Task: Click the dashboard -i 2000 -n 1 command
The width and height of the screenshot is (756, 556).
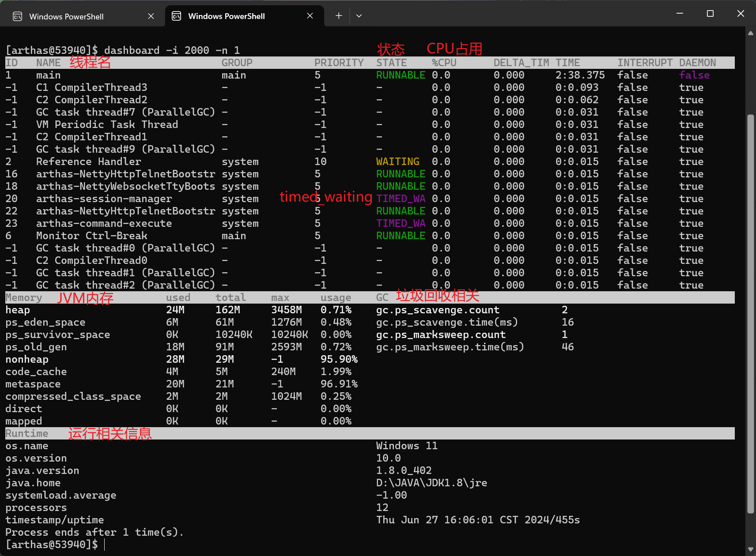Action: (172, 50)
